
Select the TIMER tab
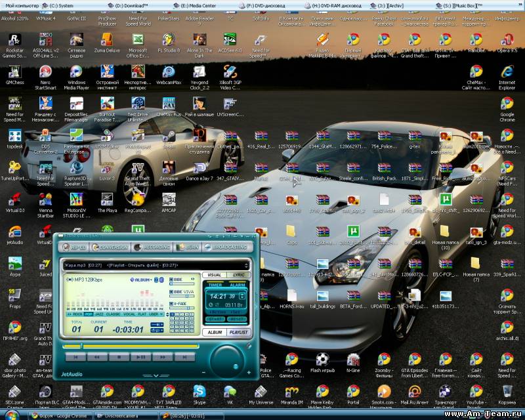(215, 285)
